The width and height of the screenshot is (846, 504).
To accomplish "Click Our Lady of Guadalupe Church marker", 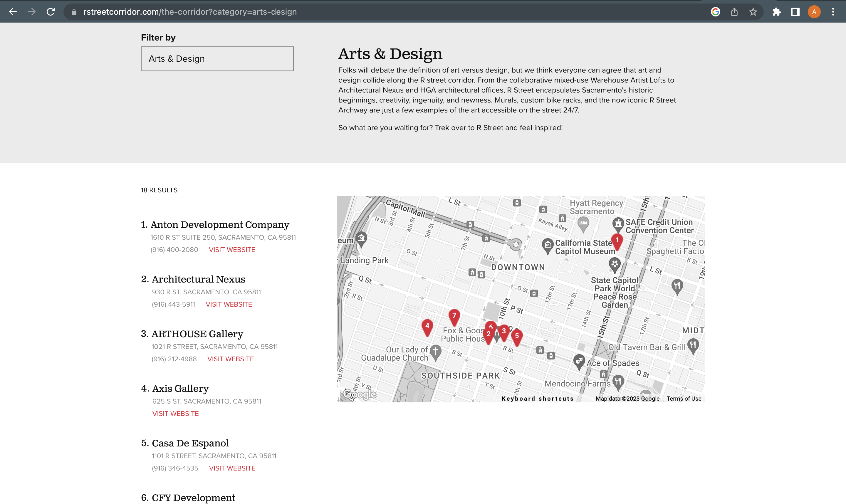I will coord(435,352).
